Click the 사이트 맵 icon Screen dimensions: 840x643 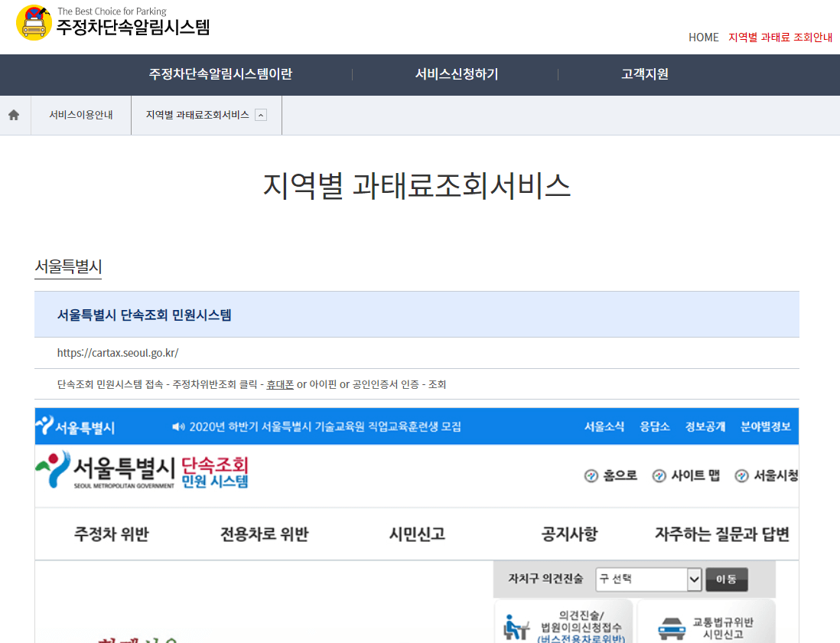[x=658, y=475]
